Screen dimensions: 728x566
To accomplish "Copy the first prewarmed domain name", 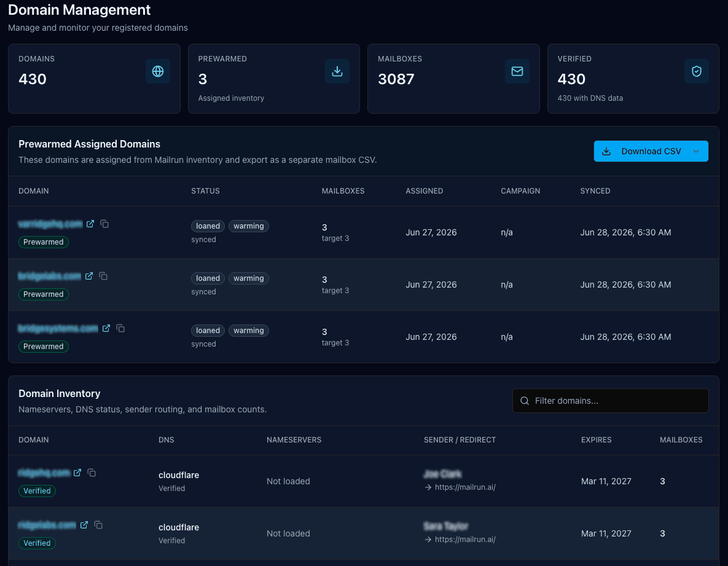I will pos(104,224).
